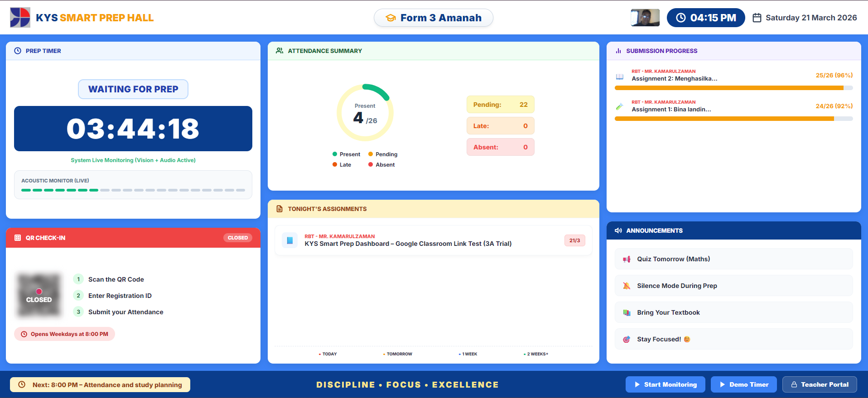Click the Late legend item
The width and height of the screenshot is (868, 398).
[x=342, y=165]
